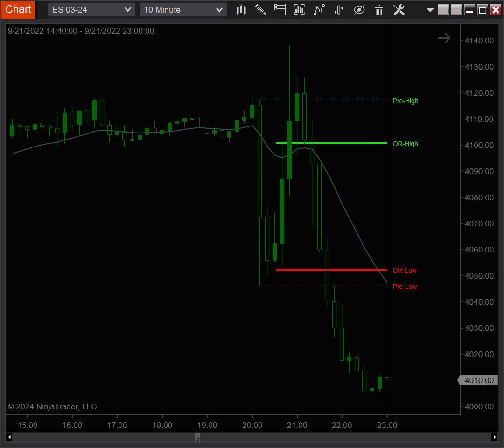Image resolution: width=504 pixels, height=448 pixels.
Task: Open the chart properties wrench icon
Action: click(x=399, y=10)
